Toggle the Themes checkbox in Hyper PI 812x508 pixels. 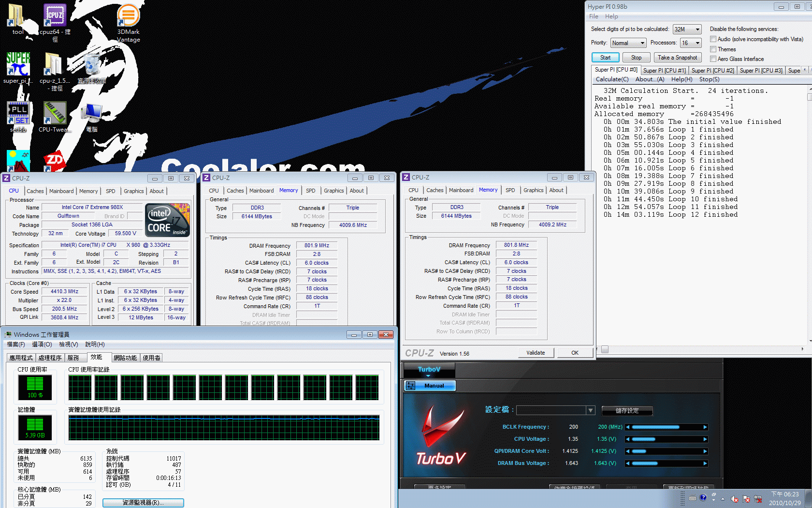[x=713, y=49]
